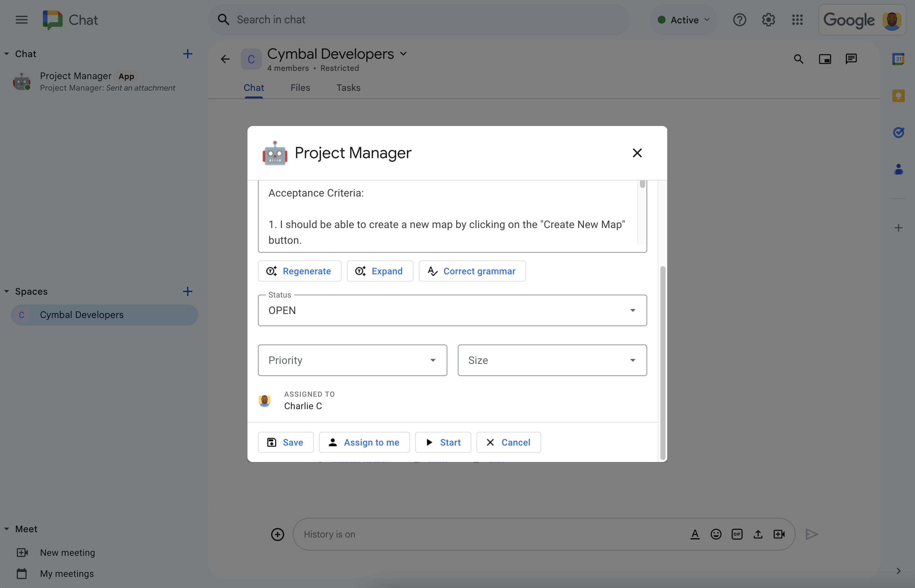
Task: Click the Assign to me icon button
Action: pos(332,442)
